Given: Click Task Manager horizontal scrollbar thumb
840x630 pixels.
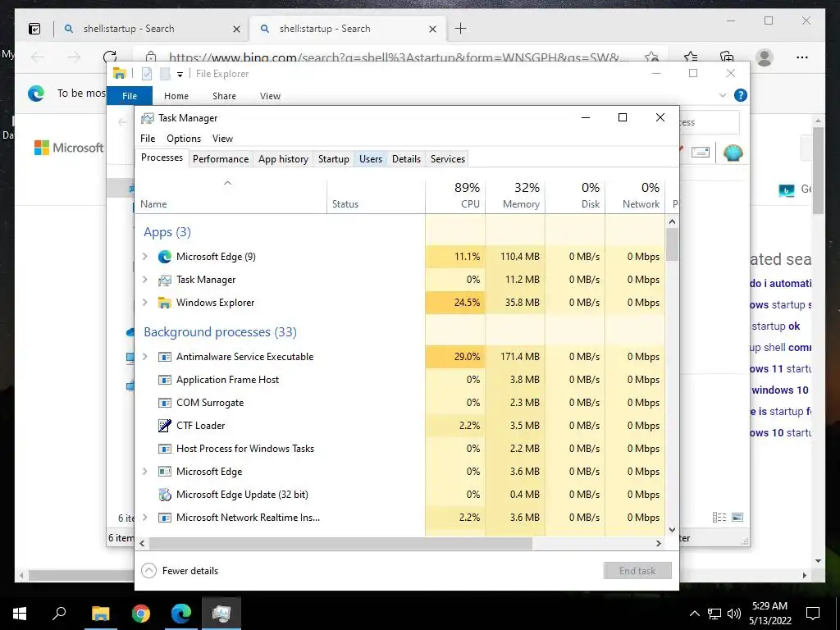Looking at the screenshot, I should 340,543.
